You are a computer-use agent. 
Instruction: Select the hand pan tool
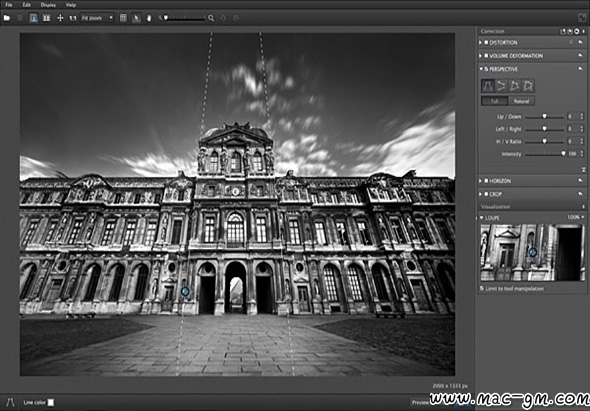pos(149,18)
